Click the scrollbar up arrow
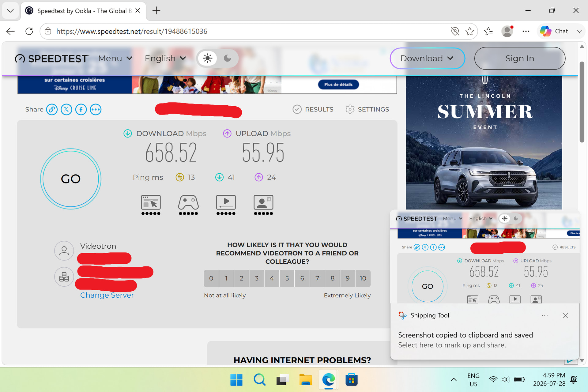Screen dimensions: 588x392 582,47
